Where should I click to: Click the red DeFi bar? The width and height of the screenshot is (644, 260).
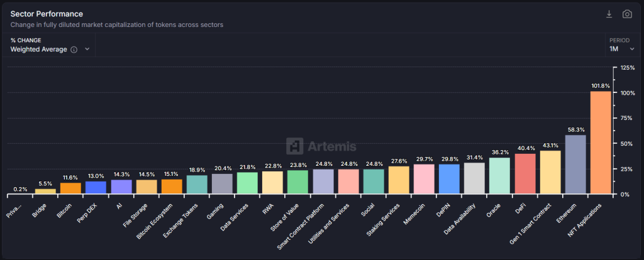coord(525,173)
